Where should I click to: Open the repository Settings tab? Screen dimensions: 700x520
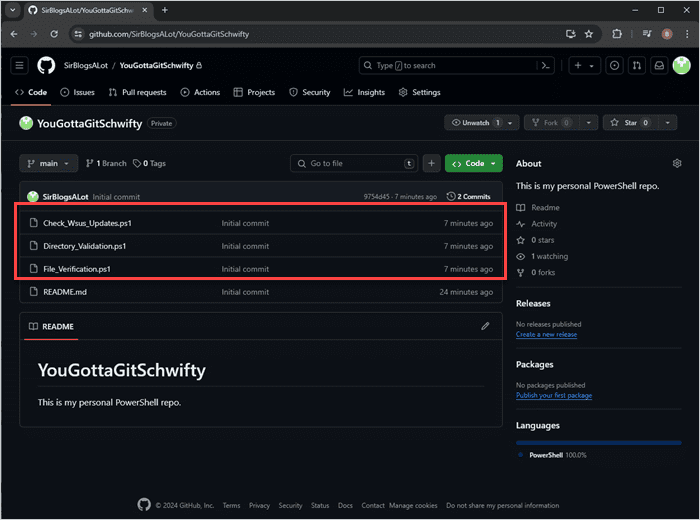[x=420, y=92]
